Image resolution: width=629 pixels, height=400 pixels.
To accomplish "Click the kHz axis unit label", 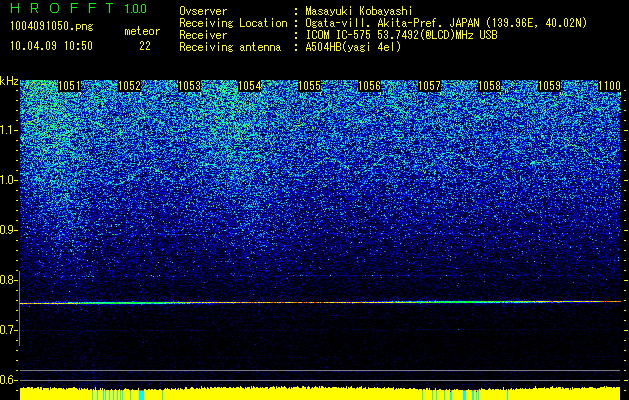I will [x=9, y=81].
